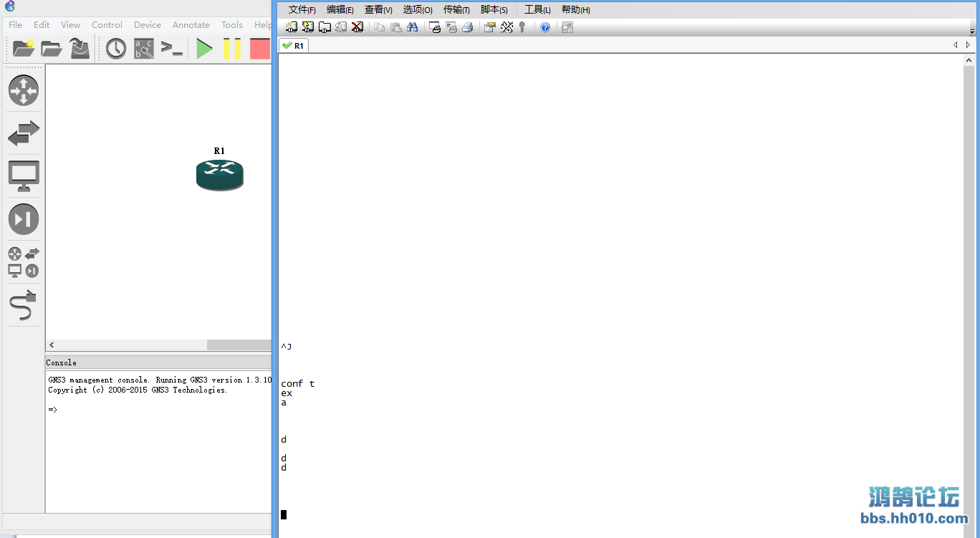Screen dimensions: 980x538
Task: Browse switches in GNS3 device dock
Action: coord(24,133)
